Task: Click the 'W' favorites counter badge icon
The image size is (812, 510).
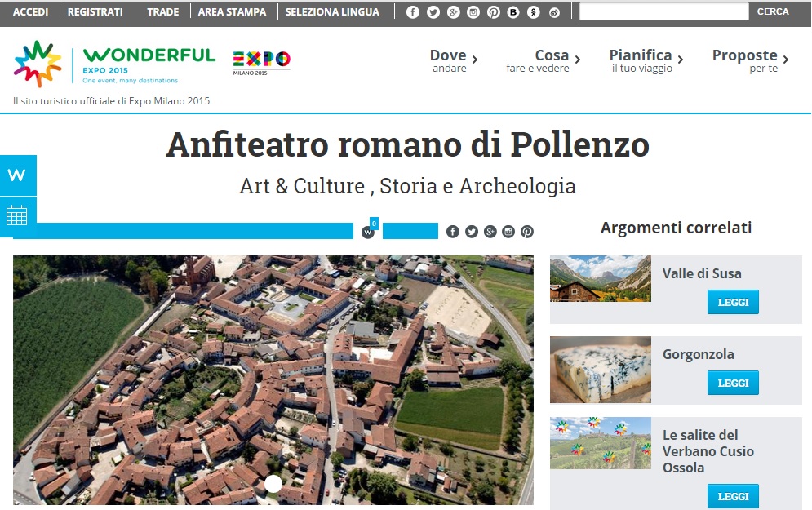Action: 368,232
